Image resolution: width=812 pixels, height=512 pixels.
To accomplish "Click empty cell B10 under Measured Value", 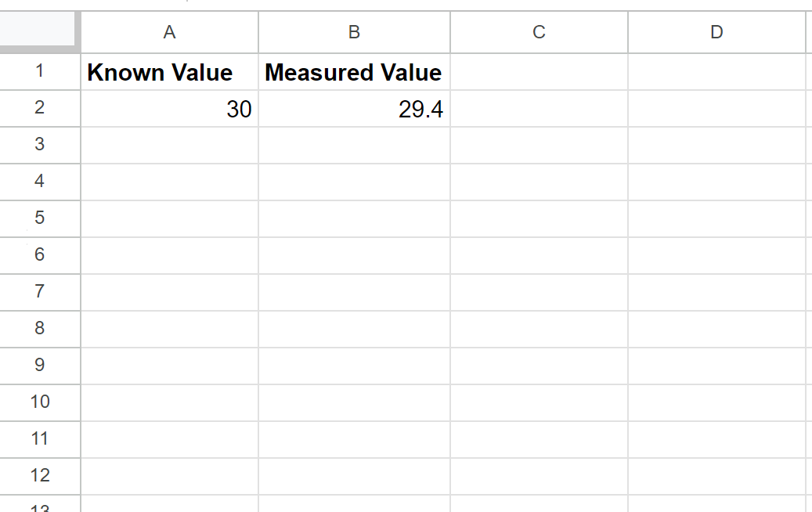I will 354,402.
